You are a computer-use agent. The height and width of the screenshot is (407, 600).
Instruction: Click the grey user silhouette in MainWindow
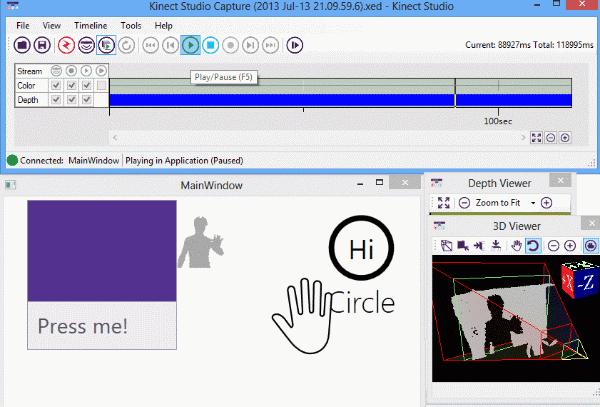pos(201,242)
